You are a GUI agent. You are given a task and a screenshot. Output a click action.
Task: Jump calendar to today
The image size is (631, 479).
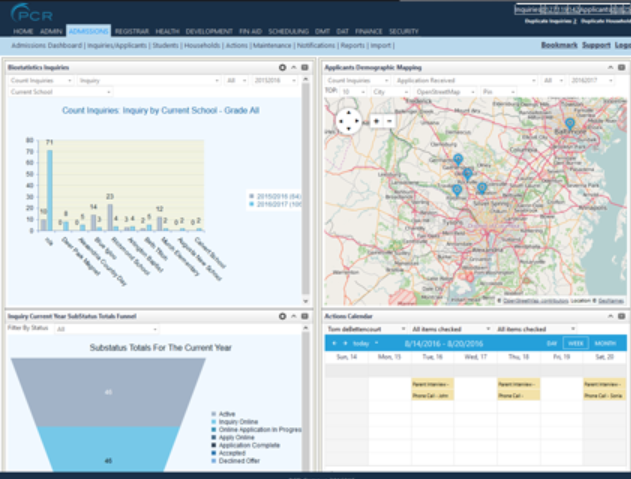[361, 343]
